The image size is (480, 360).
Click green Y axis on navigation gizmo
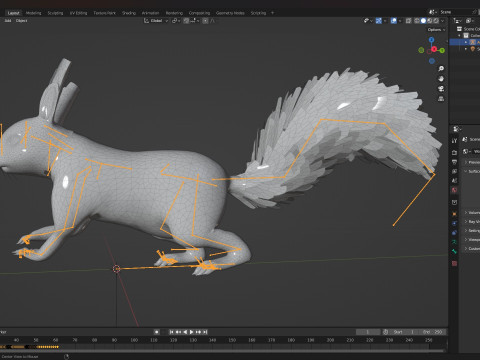click(x=442, y=50)
